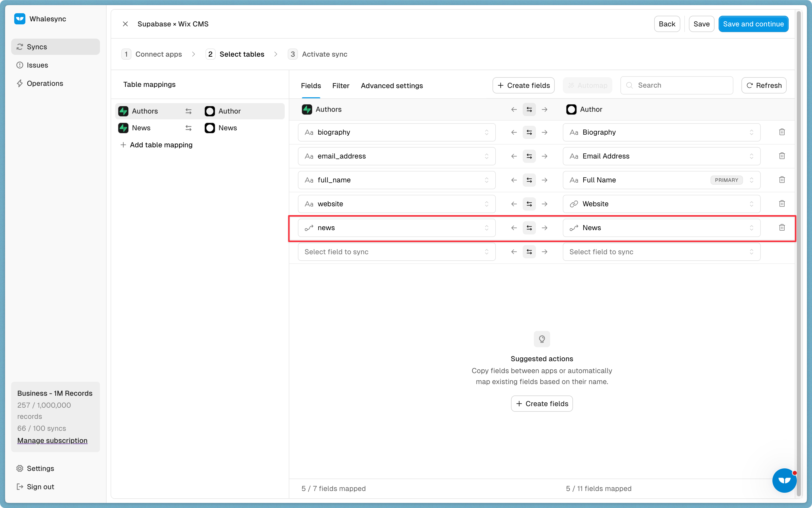Click the Save and continue button
Viewport: 812px width, 508px height.
(753, 24)
